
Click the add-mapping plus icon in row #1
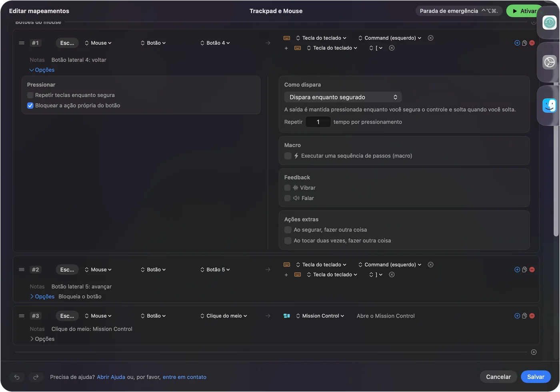tap(517, 43)
